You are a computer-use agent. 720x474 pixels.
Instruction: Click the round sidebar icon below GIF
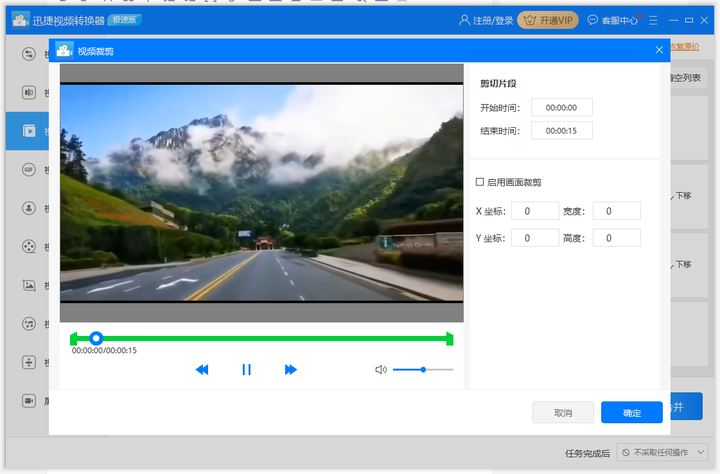coord(29,208)
